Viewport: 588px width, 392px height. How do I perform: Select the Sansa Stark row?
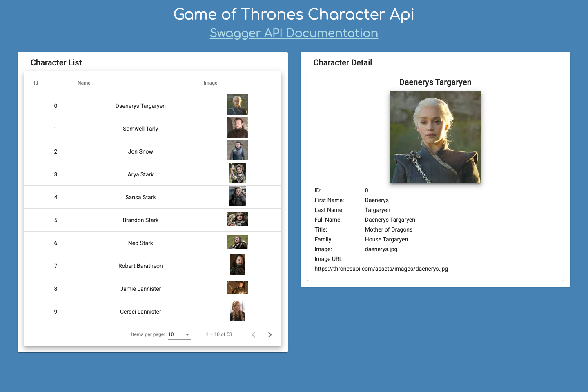(x=140, y=197)
